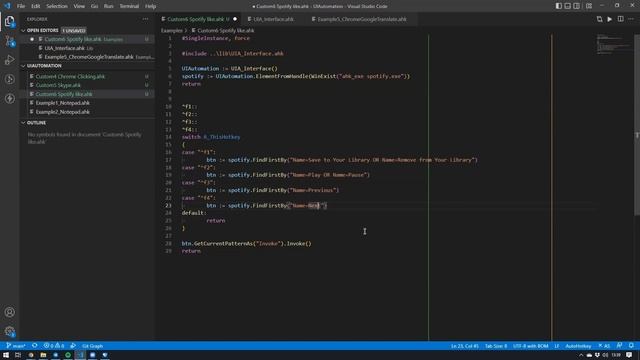The image size is (640, 360).
Task: Click the feedback icon in status bar
Action: coord(620,346)
